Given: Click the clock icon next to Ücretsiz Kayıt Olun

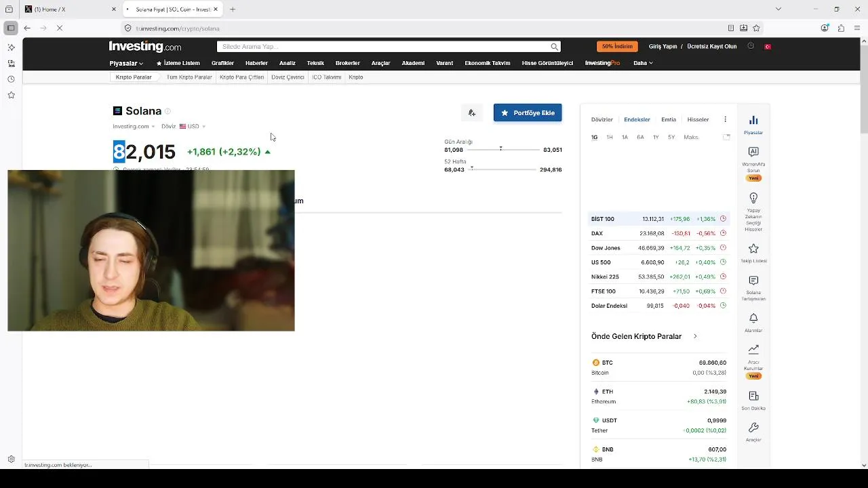Looking at the screenshot, I should pos(751,46).
